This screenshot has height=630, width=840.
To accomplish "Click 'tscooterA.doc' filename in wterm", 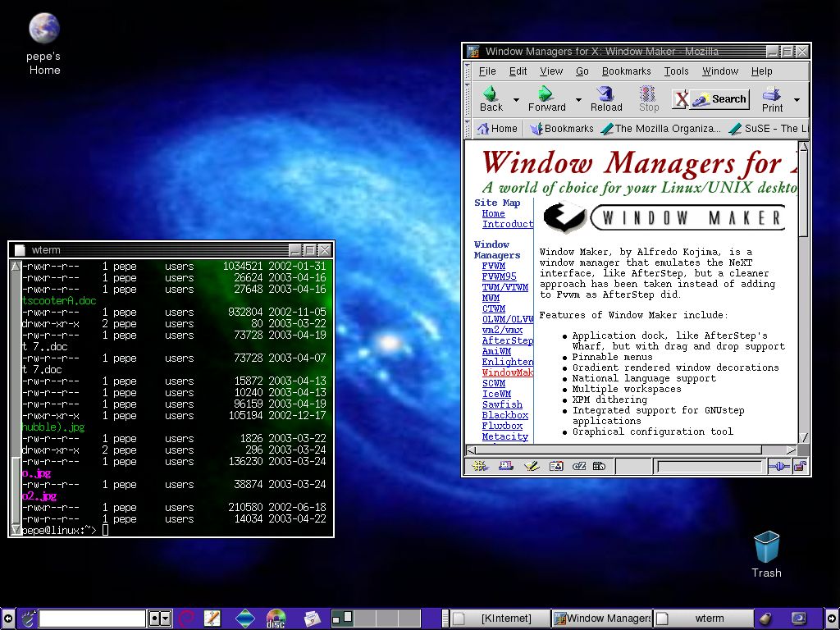I will click(x=59, y=300).
